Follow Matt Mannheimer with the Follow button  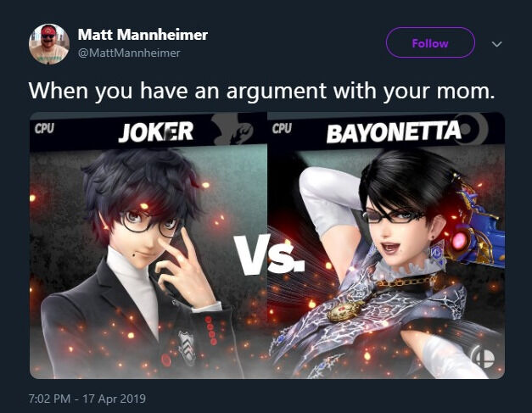[x=430, y=42]
